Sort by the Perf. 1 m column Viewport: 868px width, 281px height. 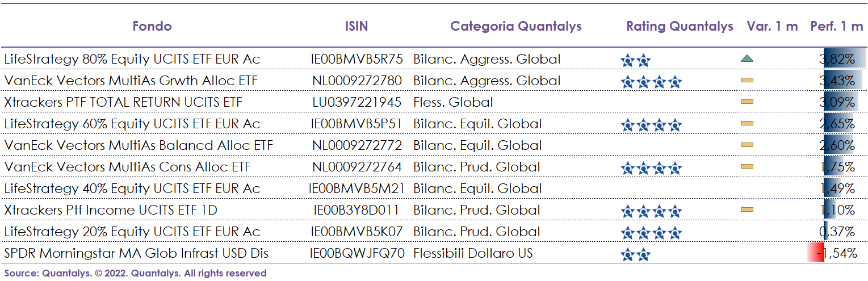pyautogui.click(x=836, y=26)
